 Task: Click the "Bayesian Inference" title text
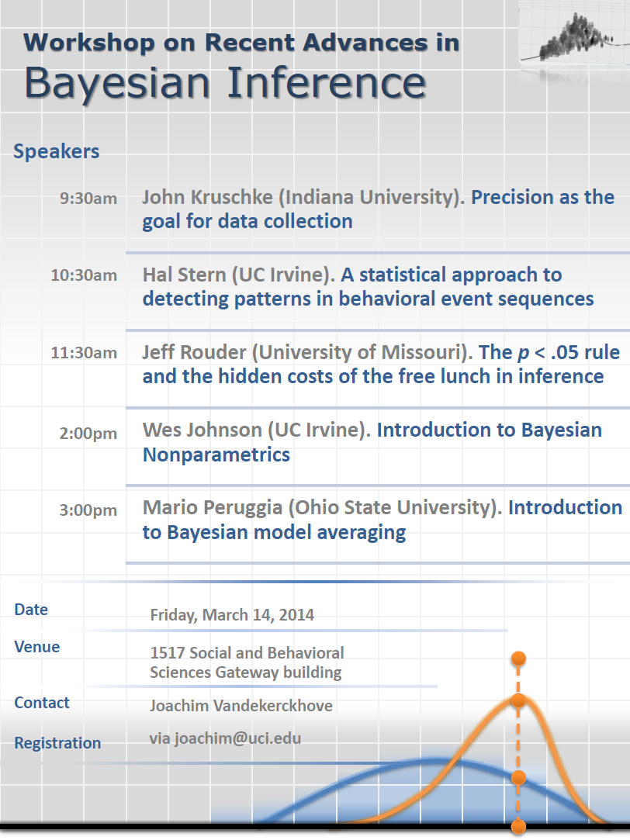(x=225, y=83)
